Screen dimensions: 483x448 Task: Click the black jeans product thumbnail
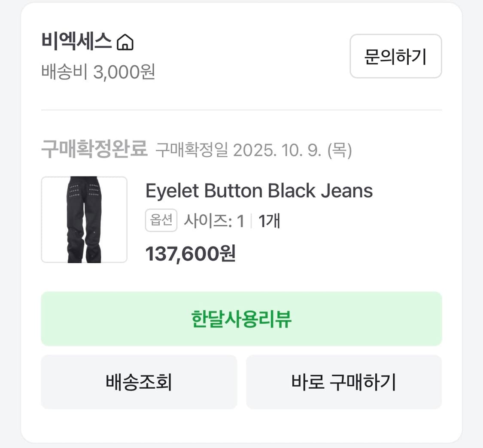(84, 219)
